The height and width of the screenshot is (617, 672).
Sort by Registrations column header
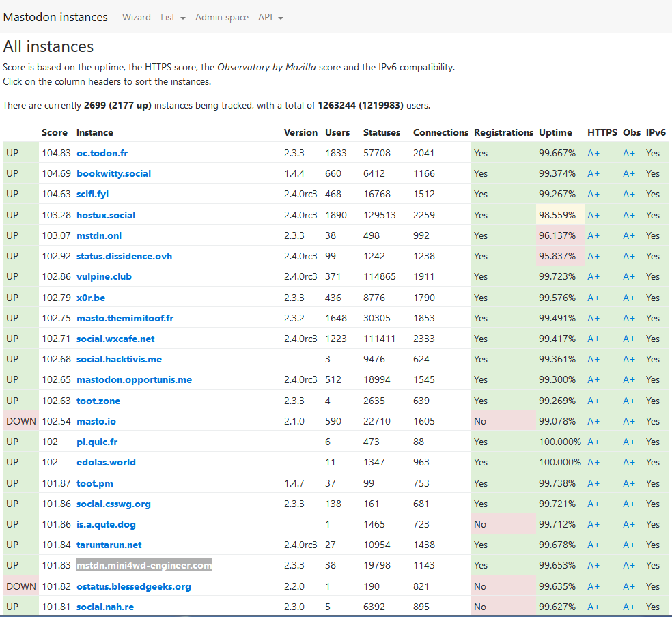click(503, 132)
